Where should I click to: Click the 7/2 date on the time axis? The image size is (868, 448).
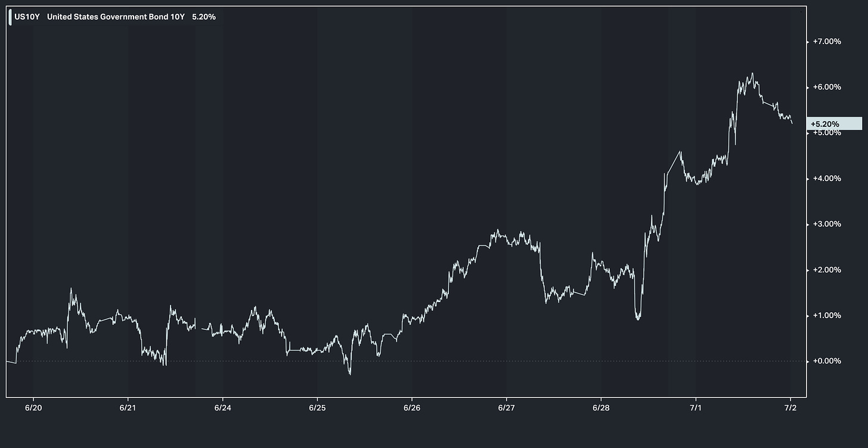(790, 408)
